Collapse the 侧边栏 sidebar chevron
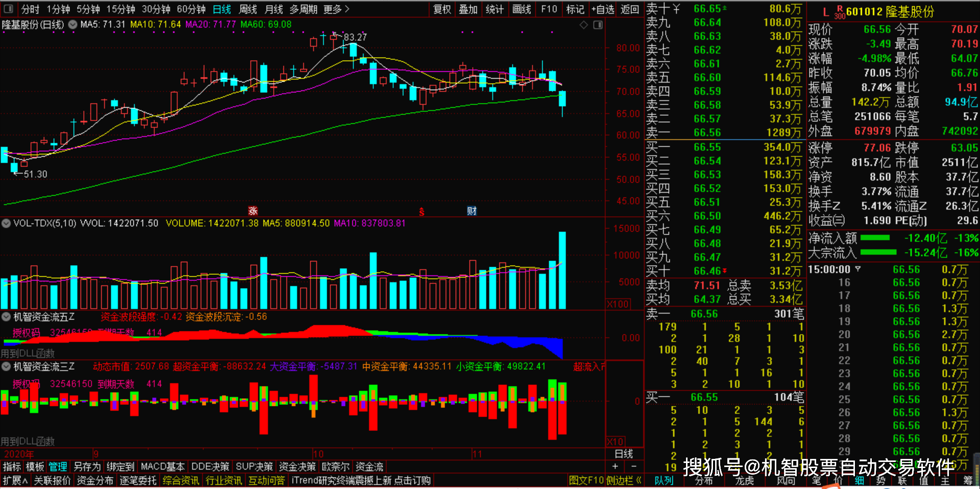 pos(638,480)
